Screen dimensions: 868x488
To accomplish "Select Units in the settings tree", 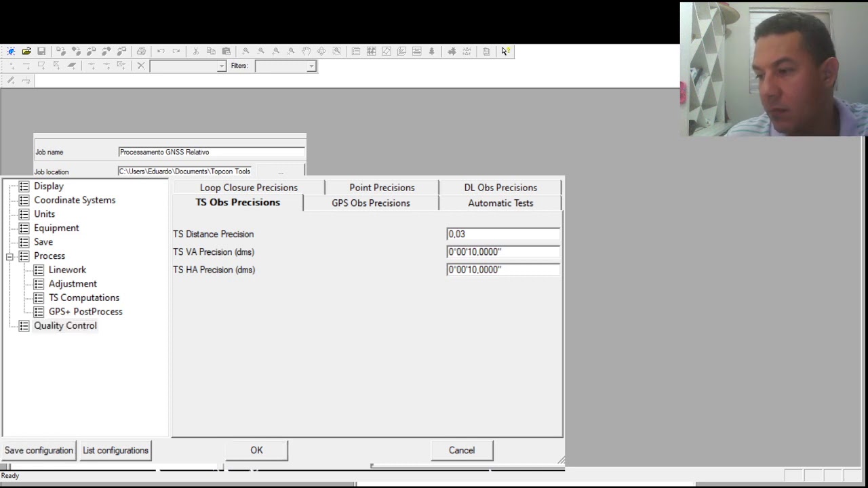I will [x=45, y=214].
